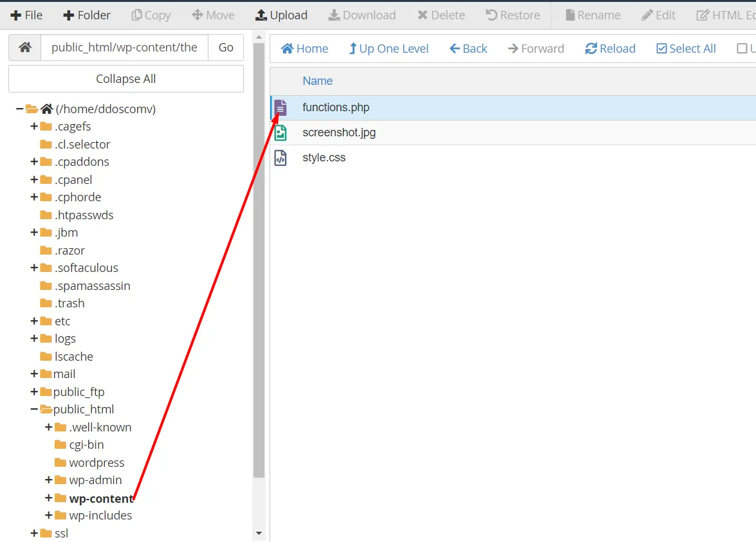The image size is (756, 542).
Task: Click the Go button
Action: coord(226,47)
